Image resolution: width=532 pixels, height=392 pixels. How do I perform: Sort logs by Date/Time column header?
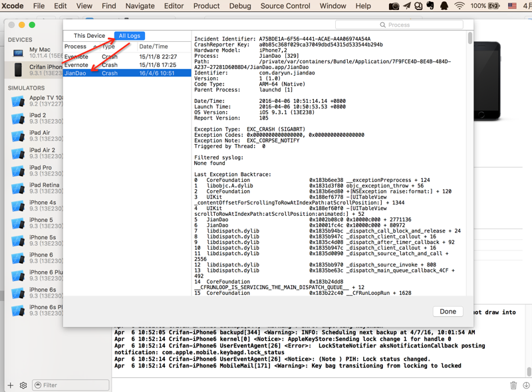154,47
